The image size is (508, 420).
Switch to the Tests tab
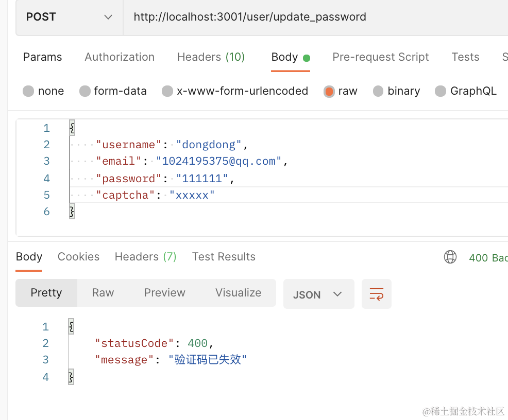(x=465, y=57)
